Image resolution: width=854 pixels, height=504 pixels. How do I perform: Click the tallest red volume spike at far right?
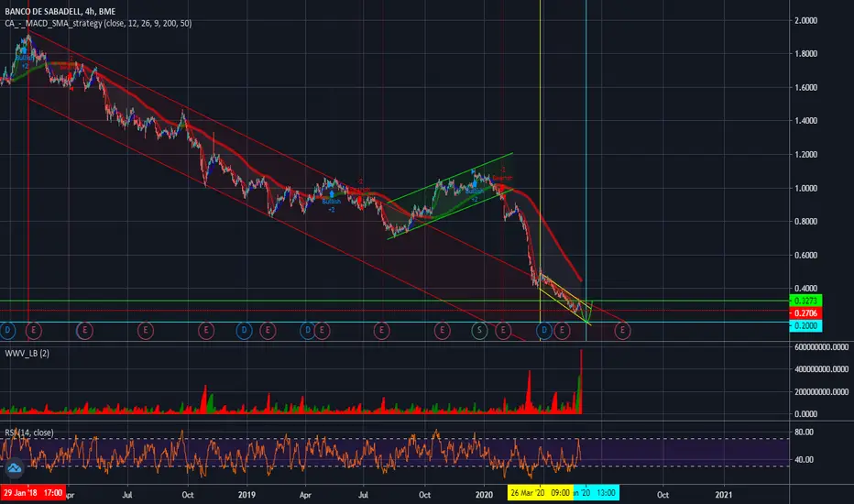tap(581, 381)
